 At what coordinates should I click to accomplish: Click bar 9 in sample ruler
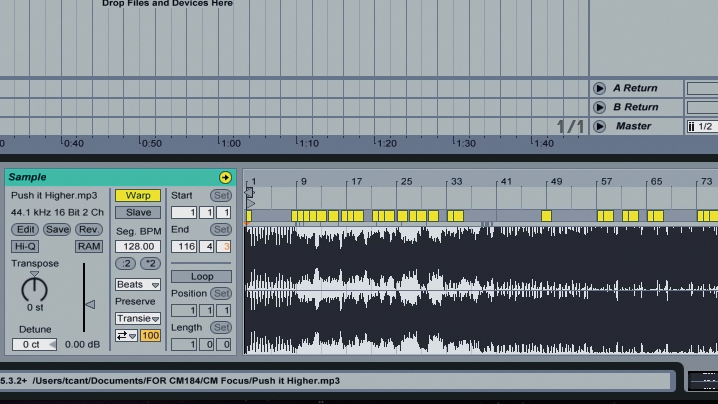pyautogui.click(x=303, y=181)
